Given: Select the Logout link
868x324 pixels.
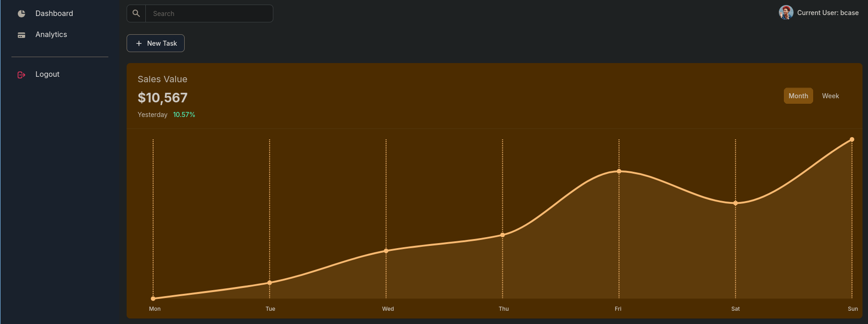Looking at the screenshot, I should (48, 74).
